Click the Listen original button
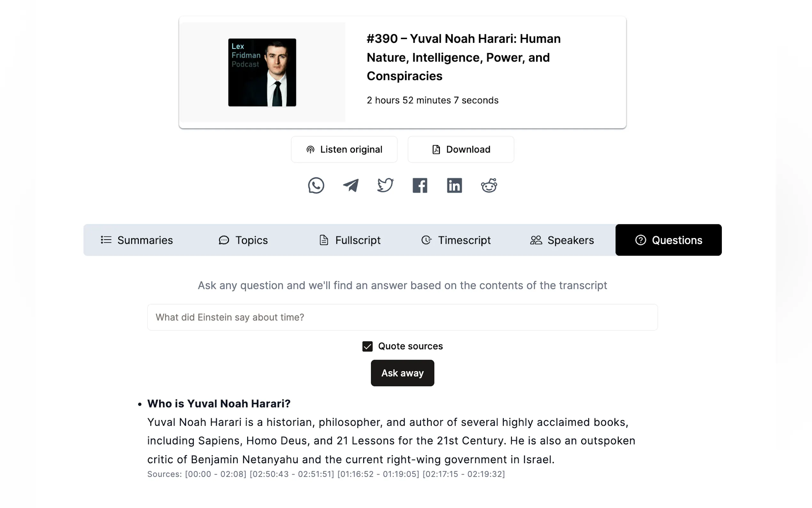This screenshot has height=508, width=812. tap(344, 149)
